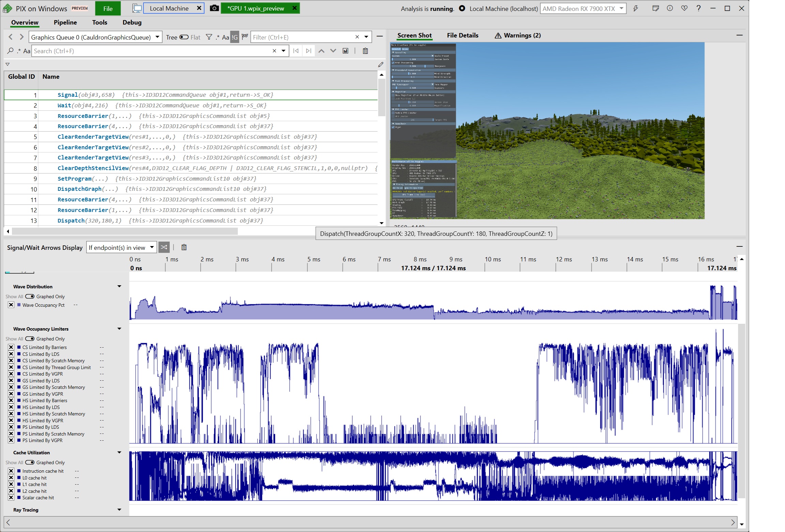
Task: Jump to last search result
Action: 308,51
